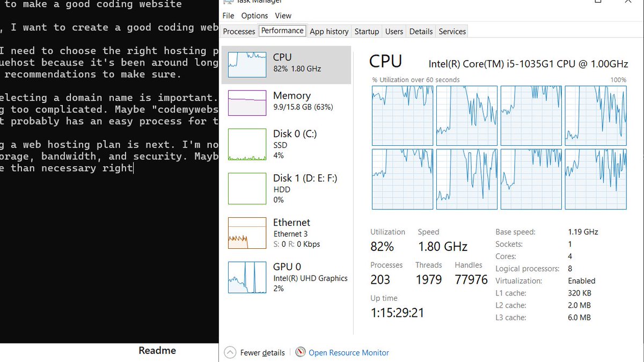
Task: Switch to the Details tab
Action: point(421,31)
